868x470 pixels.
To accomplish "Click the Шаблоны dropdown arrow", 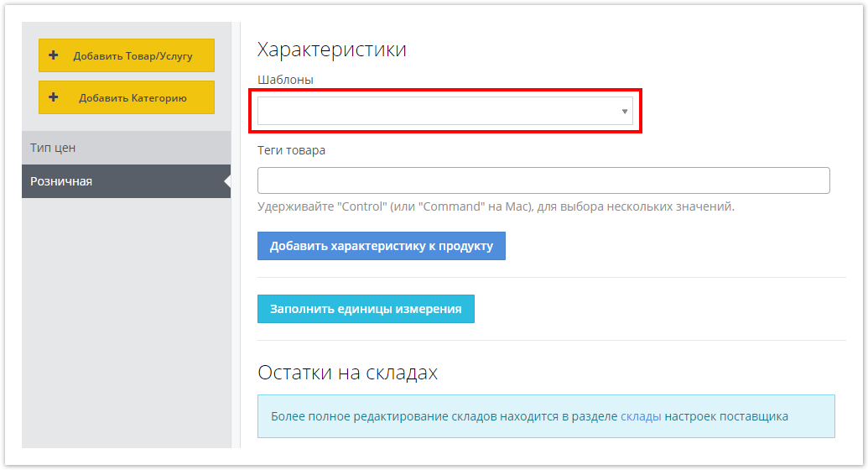I will point(625,112).
